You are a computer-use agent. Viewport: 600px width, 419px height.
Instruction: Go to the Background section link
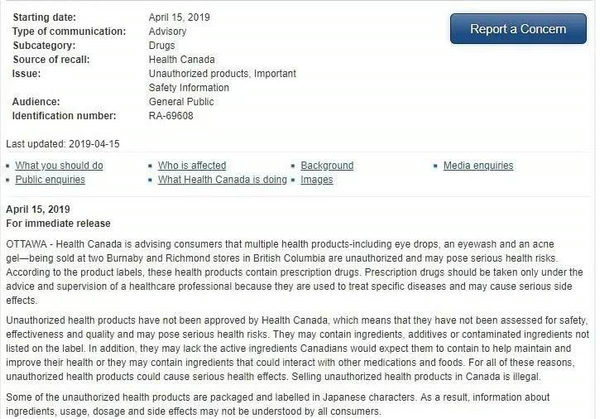click(x=327, y=166)
